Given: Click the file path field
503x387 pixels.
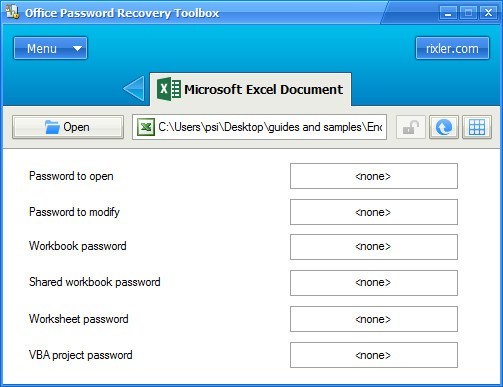Looking at the screenshot, I should click(259, 127).
